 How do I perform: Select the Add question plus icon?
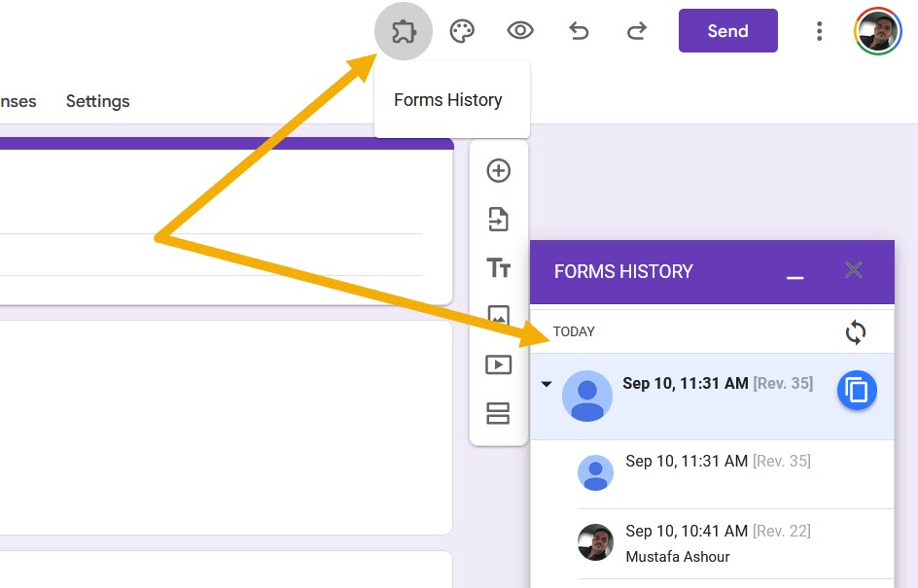(498, 170)
